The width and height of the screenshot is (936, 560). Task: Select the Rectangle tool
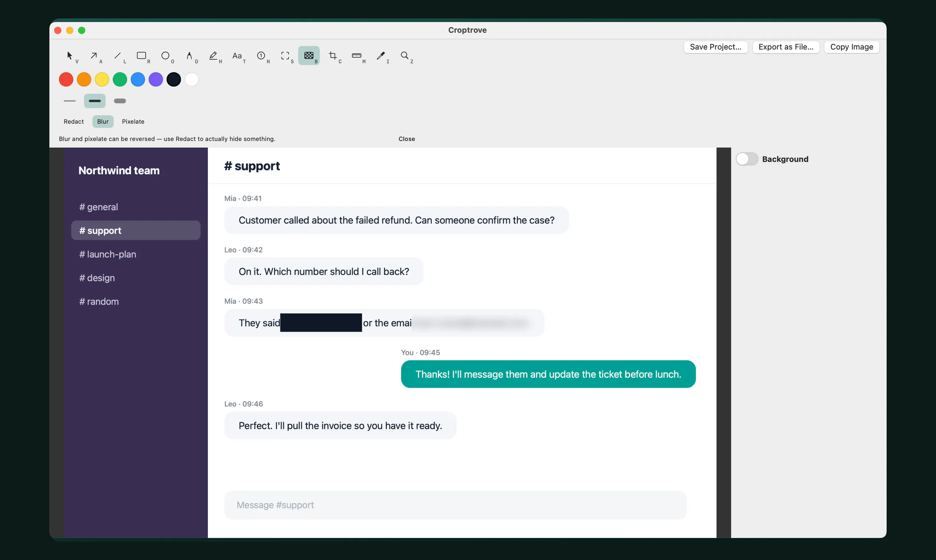(142, 56)
